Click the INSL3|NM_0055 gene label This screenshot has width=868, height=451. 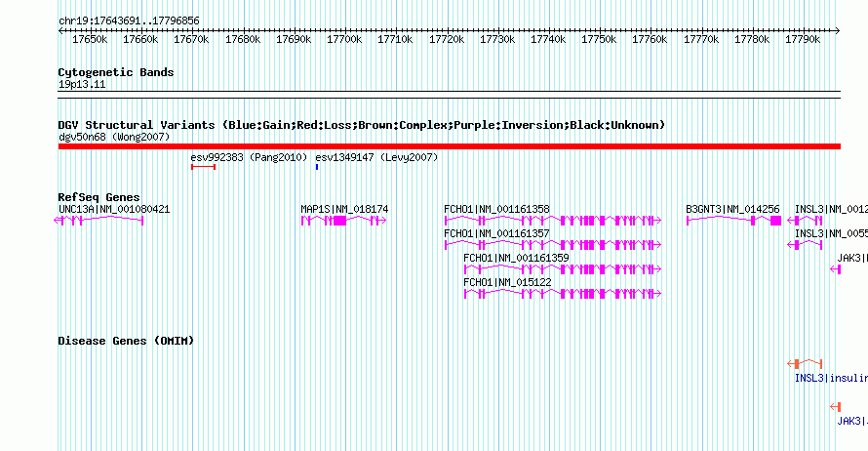point(832,234)
